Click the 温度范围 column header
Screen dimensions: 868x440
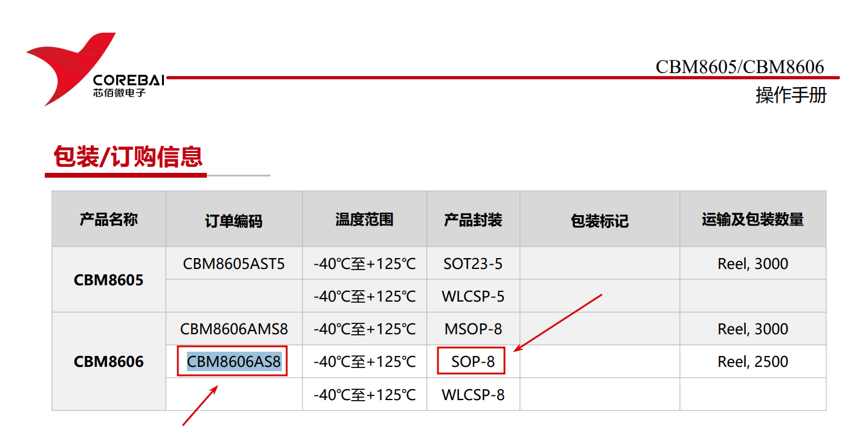(364, 219)
